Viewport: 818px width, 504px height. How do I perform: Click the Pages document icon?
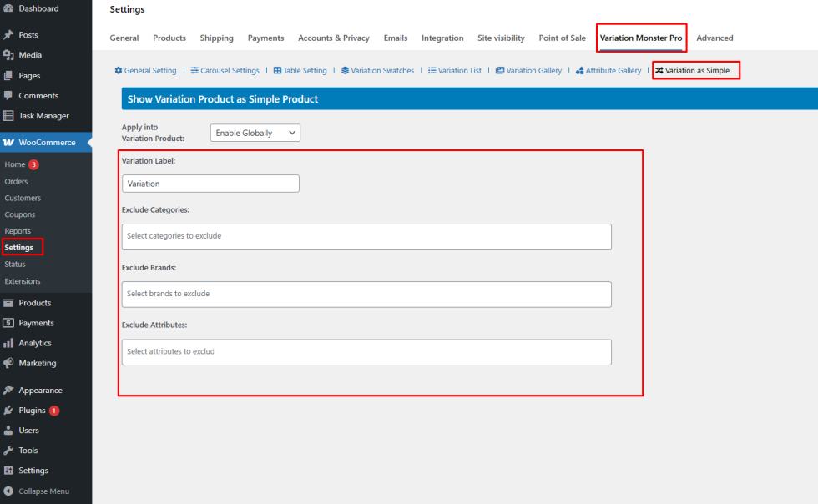tap(8, 76)
